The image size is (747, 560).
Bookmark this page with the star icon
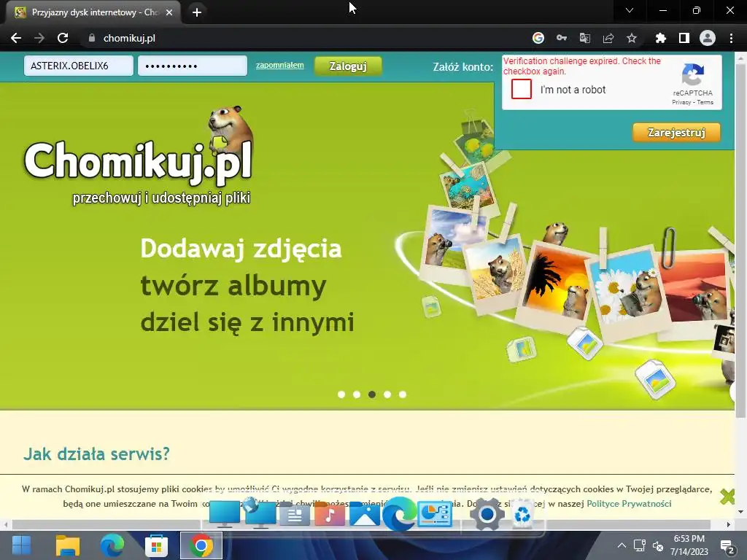pos(632,38)
